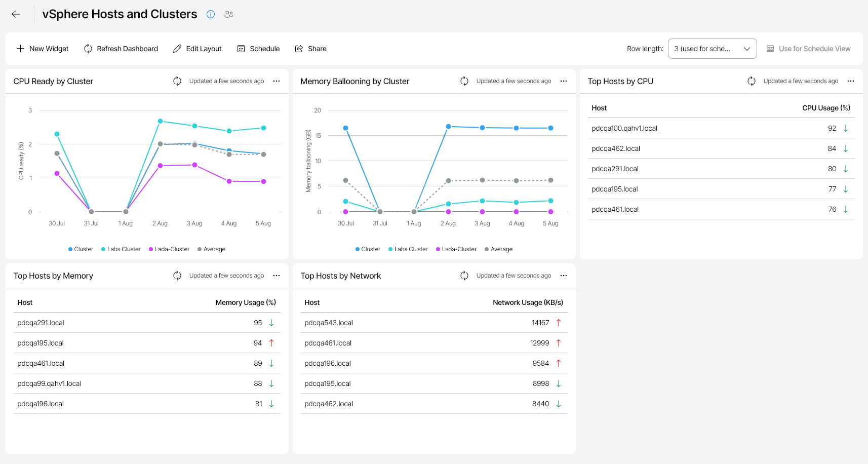The width and height of the screenshot is (868, 464).
Task: Select host pdcqa462.local in CPU table
Action: [616, 148]
